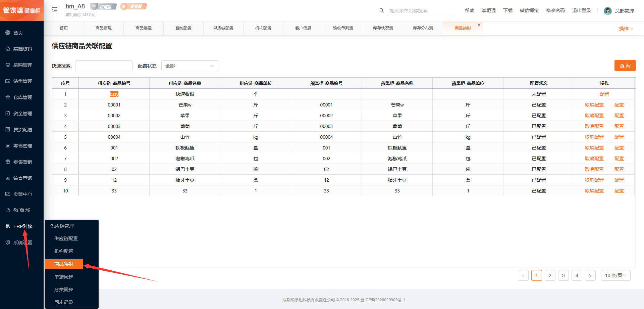This screenshot has height=309, width=644.
Task: Switch to the 验收单列表 tab
Action: pos(343,28)
